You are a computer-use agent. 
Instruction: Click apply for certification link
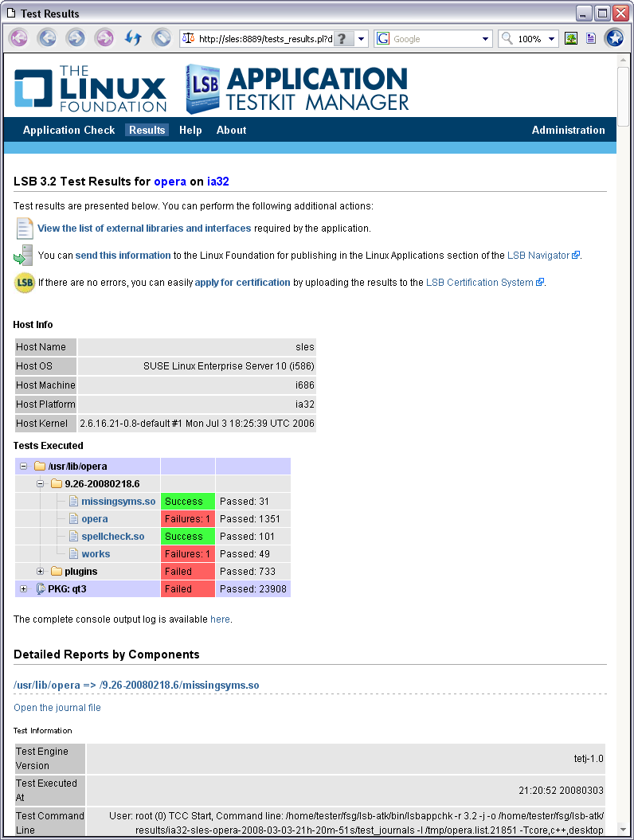(x=242, y=283)
